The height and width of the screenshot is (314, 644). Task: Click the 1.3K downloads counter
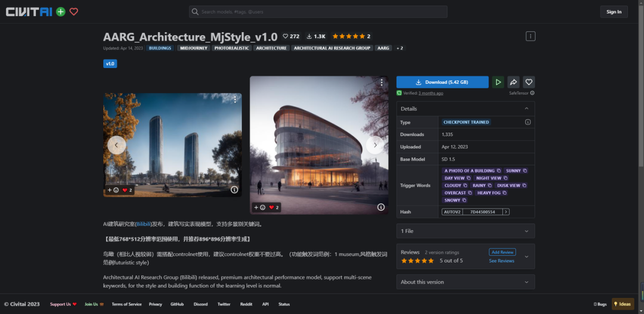pyautogui.click(x=316, y=36)
